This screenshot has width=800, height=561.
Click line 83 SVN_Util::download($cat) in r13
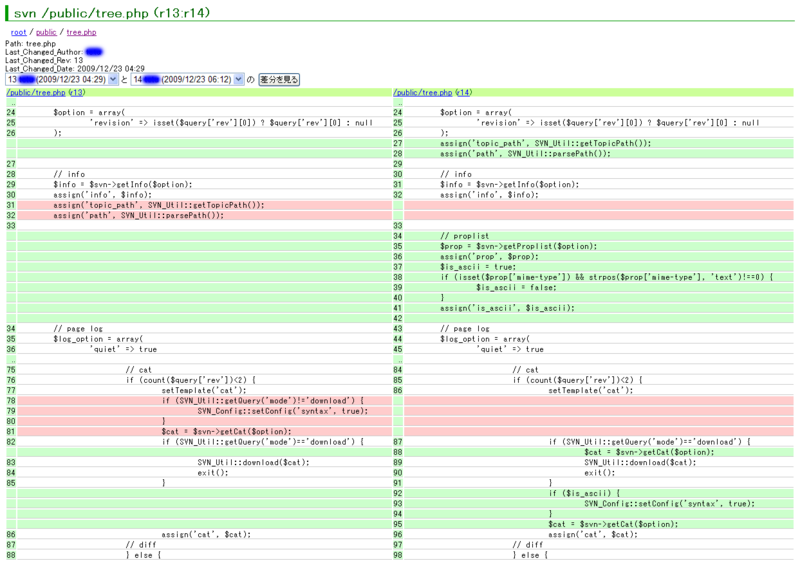pos(254,463)
